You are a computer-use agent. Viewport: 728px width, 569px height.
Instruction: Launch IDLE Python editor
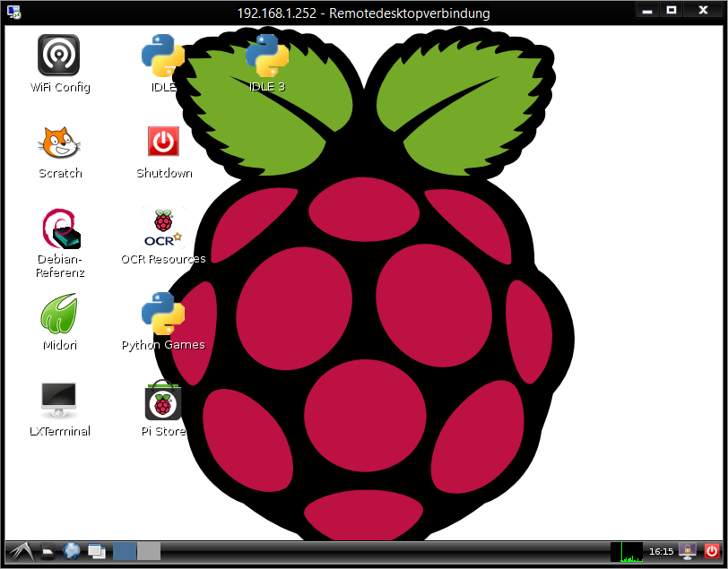[x=163, y=56]
